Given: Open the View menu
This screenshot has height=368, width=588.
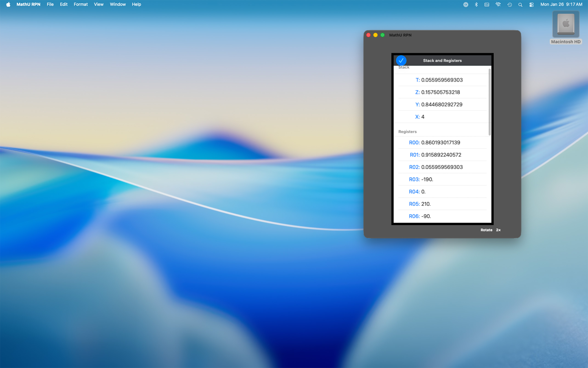Looking at the screenshot, I should (99, 4).
